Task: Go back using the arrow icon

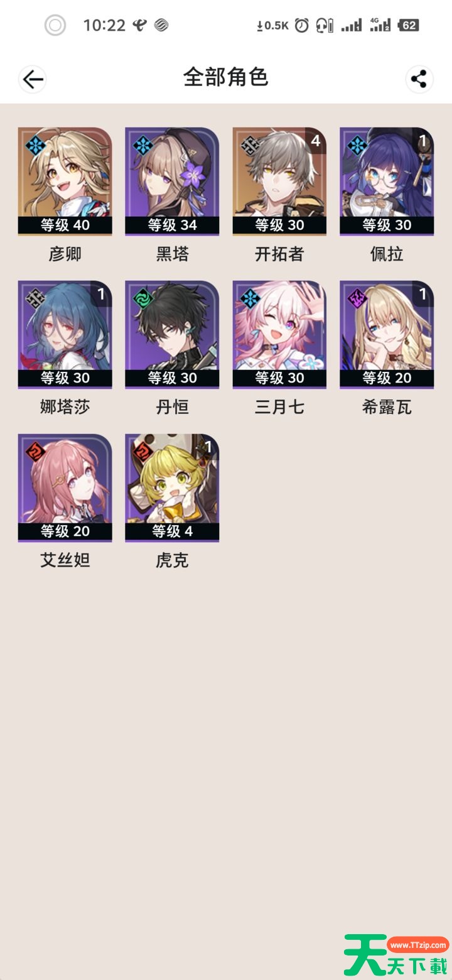Action: pos(33,79)
